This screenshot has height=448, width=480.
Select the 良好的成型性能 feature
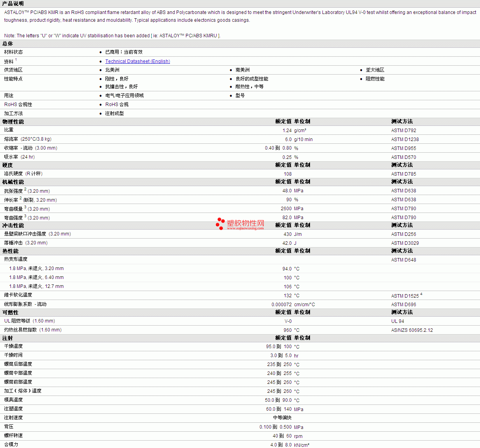(x=252, y=79)
